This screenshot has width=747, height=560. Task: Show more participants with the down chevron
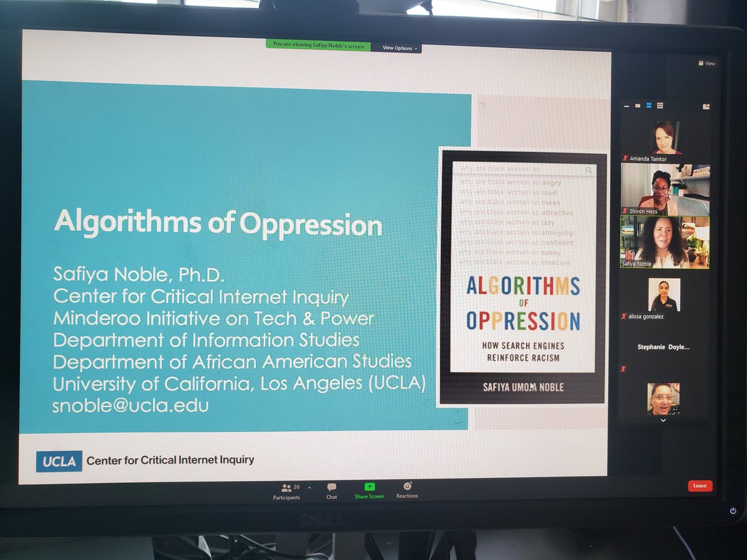pyautogui.click(x=663, y=420)
